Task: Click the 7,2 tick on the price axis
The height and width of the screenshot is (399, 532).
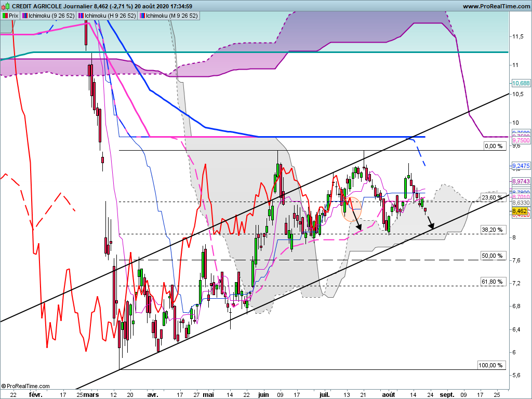Action: [x=516, y=283]
